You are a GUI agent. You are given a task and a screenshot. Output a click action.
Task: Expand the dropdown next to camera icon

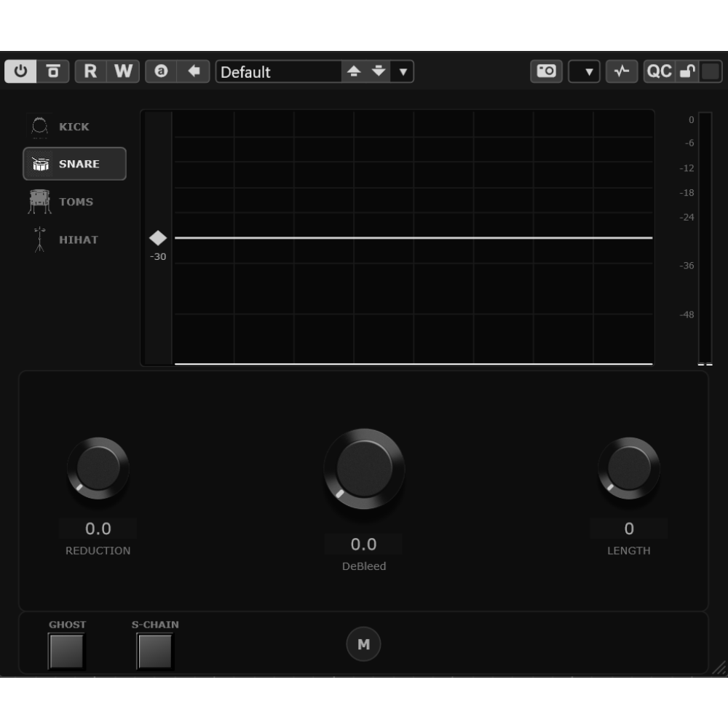[584, 72]
